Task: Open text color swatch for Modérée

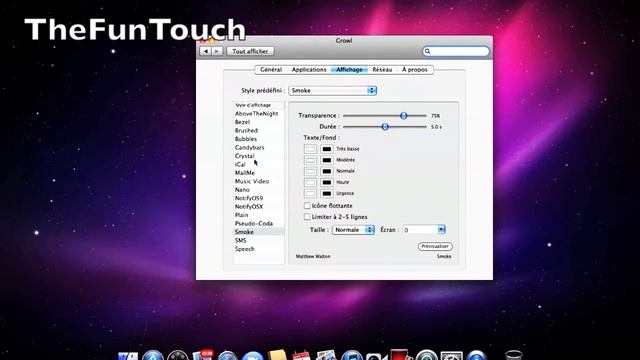Action: (x=310, y=160)
